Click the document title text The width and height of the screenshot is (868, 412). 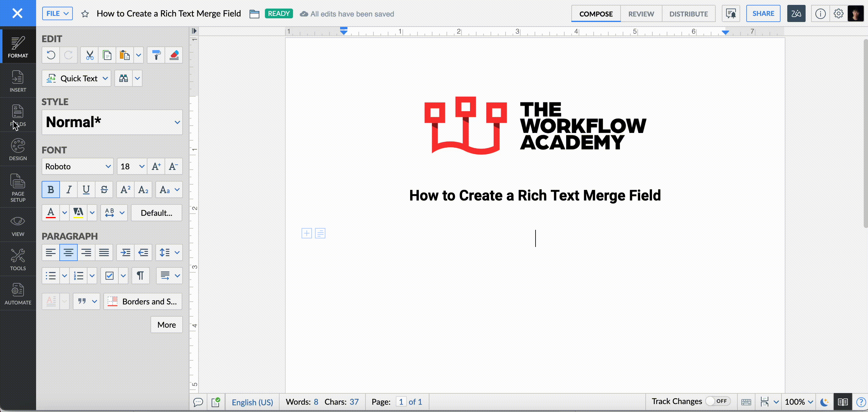pos(169,13)
